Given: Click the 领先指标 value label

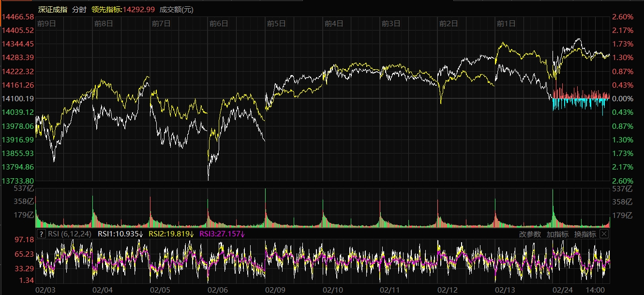Looking at the screenshot, I should coord(123,10).
